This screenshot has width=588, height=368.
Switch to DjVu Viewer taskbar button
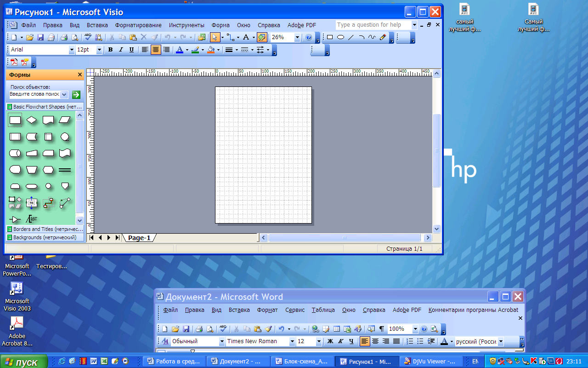coord(431,362)
